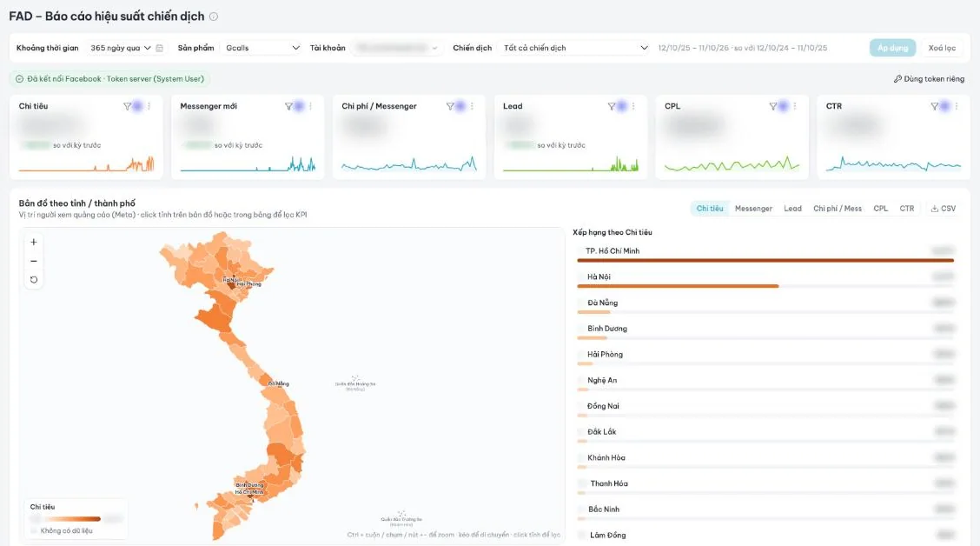Click the filter icon on Messenger mới card
Screen dimensions: 980x546
click(288, 106)
